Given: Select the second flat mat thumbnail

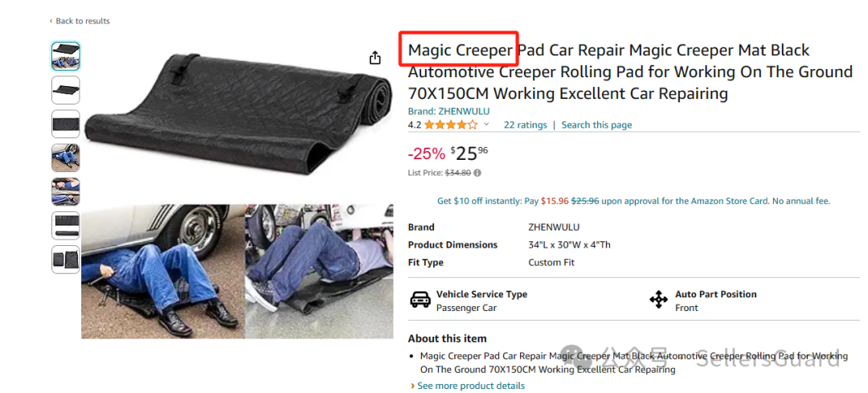Looking at the screenshot, I should click(66, 90).
